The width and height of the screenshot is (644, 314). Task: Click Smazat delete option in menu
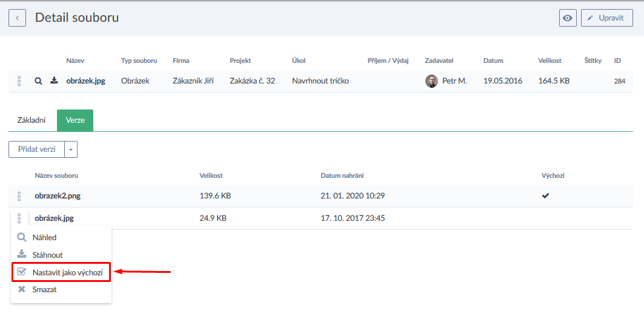pyautogui.click(x=44, y=290)
